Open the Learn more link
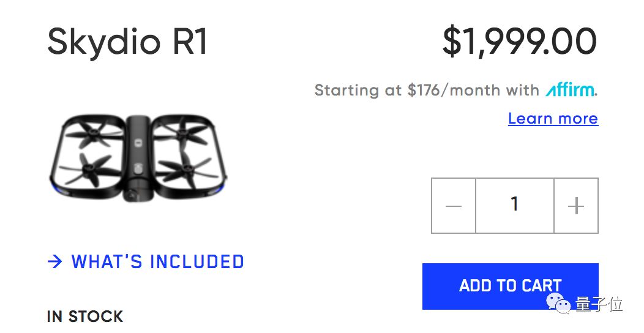The image size is (644, 333). coord(553,118)
